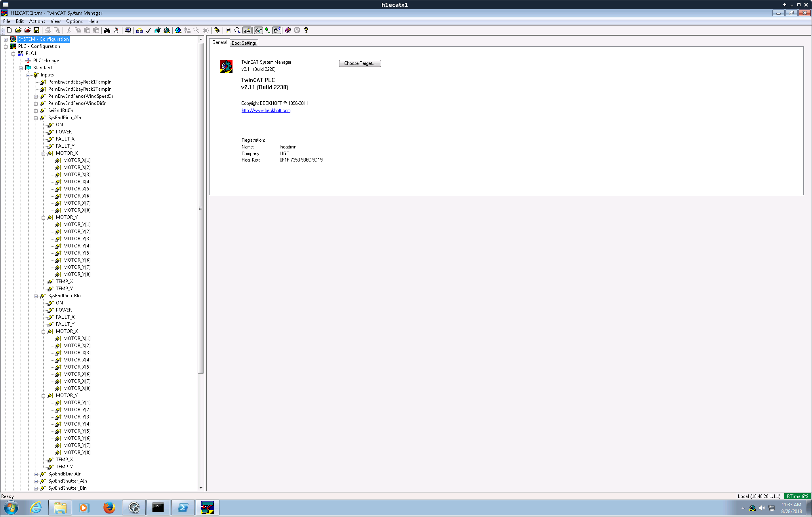Click the green diamond toolbar icon

pos(268,30)
